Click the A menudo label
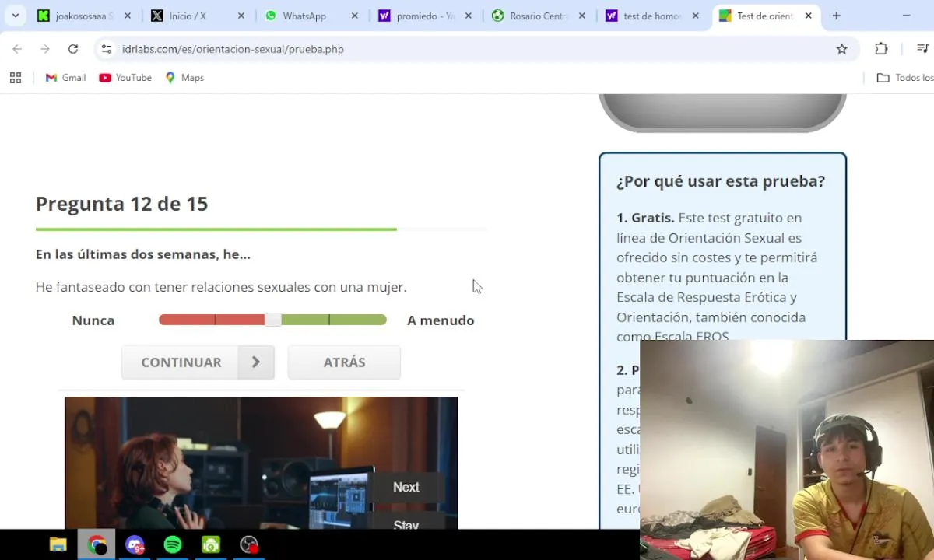Image resolution: width=934 pixels, height=560 pixels. pyautogui.click(x=441, y=320)
